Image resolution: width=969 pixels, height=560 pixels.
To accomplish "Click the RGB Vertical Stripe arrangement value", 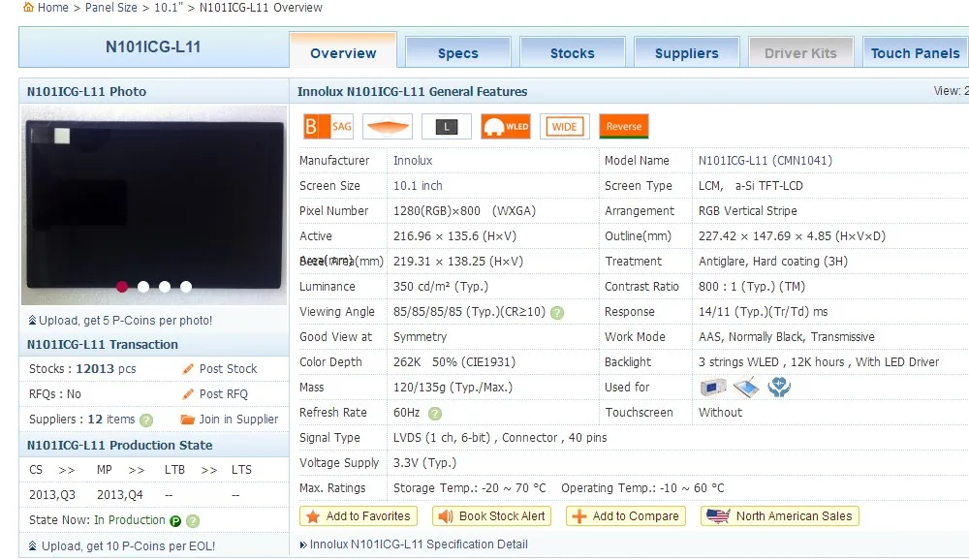I will tap(748, 211).
